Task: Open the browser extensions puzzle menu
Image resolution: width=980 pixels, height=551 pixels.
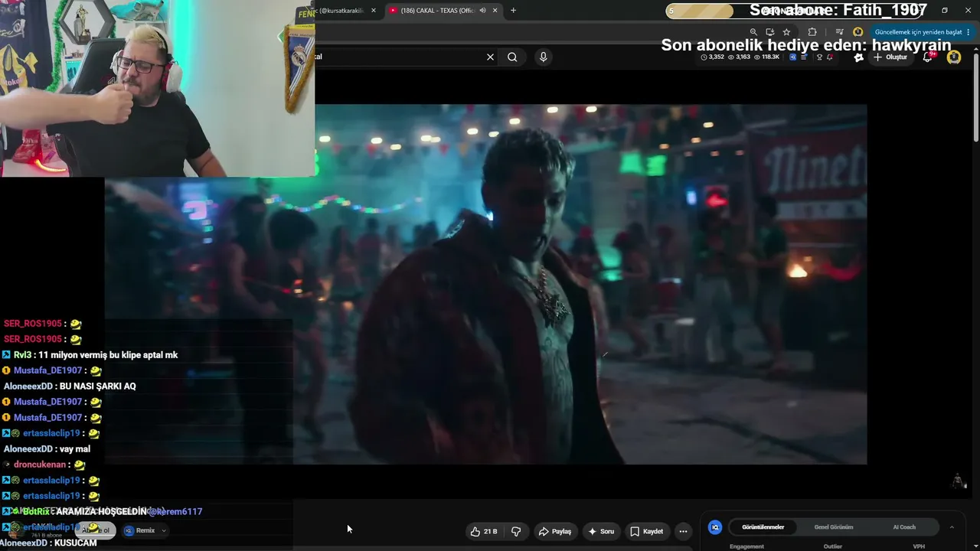Action: (812, 32)
